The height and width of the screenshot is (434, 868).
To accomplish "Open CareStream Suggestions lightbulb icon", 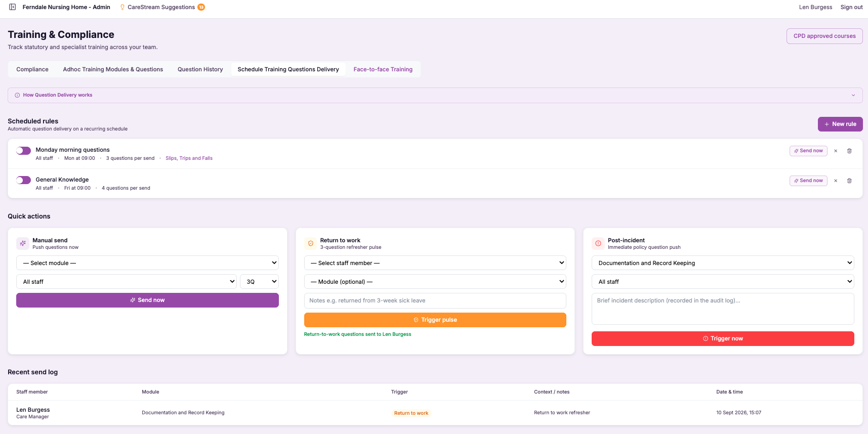I will (122, 7).
